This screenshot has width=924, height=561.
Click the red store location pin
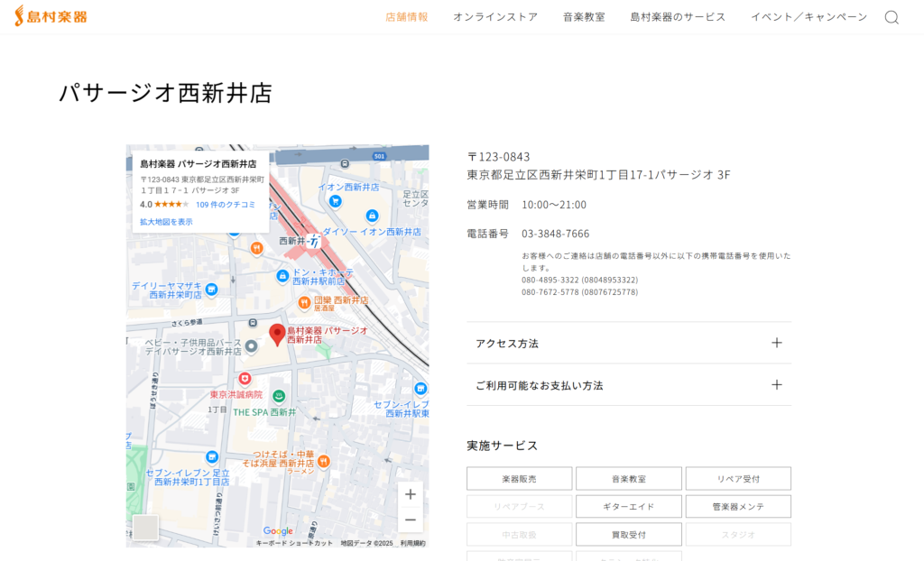coord(277,334)
